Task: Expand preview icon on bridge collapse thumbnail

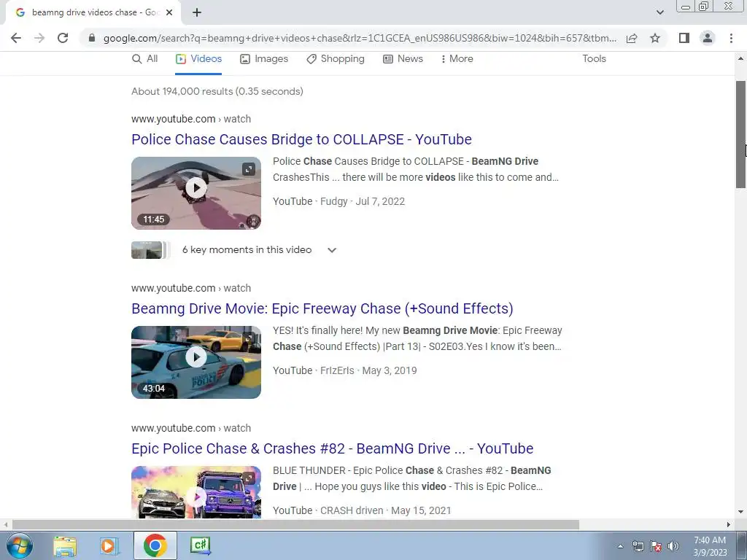Action: 249,169
